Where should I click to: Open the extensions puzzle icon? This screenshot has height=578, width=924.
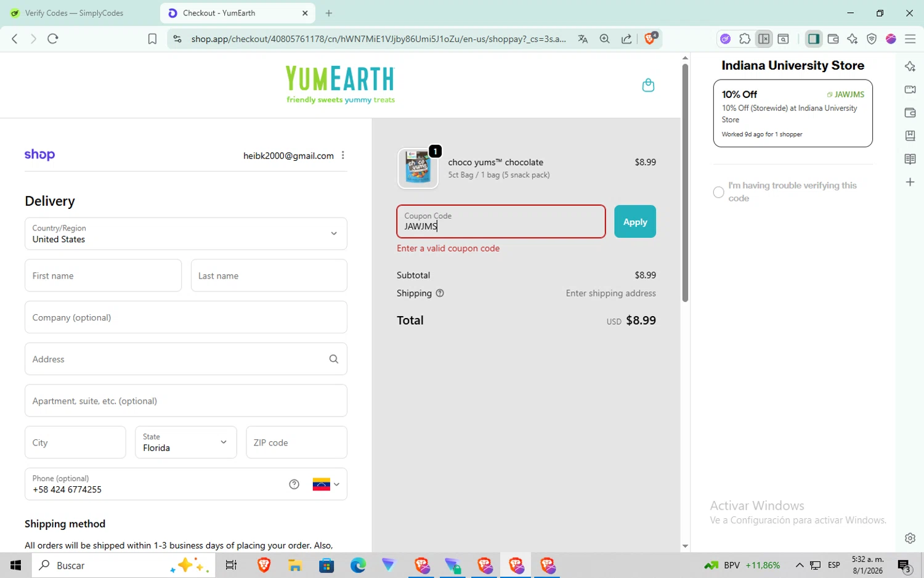click(745, 39)
